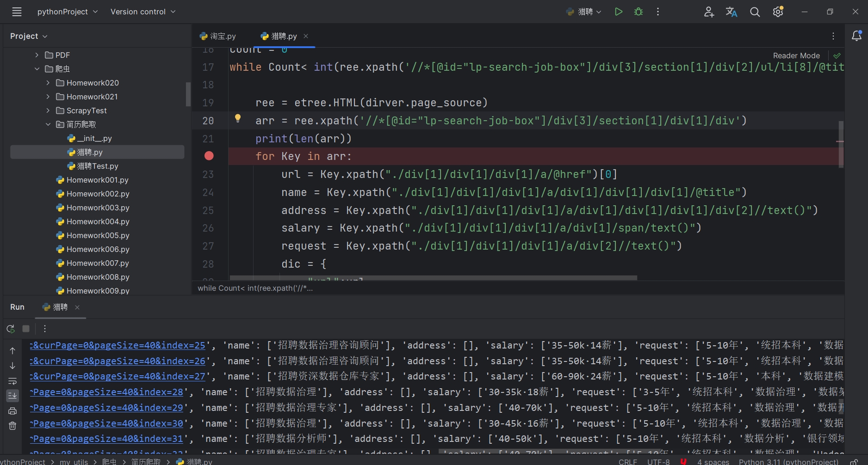The width and height of the screenshot is (868, 465).
Task: Open the Project view dropdown
Action: pyautogui.click(x=29, y=36)
